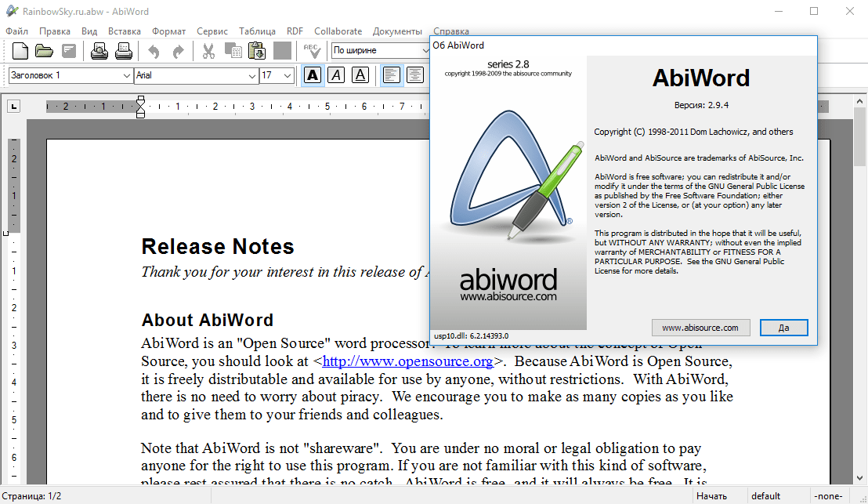This screenshot has height=504, width=868.
Task: Click the vertical scrollbar down arrow
Action: (x=859, y=478)
